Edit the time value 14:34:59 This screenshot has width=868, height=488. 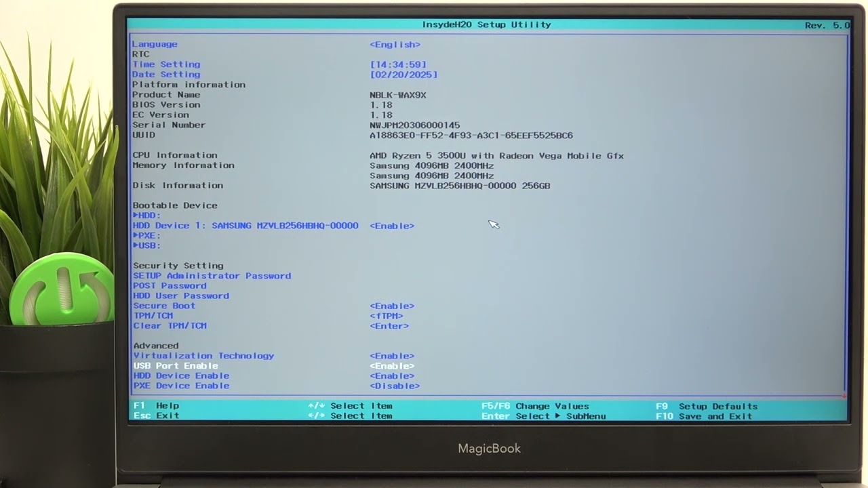pyautogui.click(x=398, y=65)
